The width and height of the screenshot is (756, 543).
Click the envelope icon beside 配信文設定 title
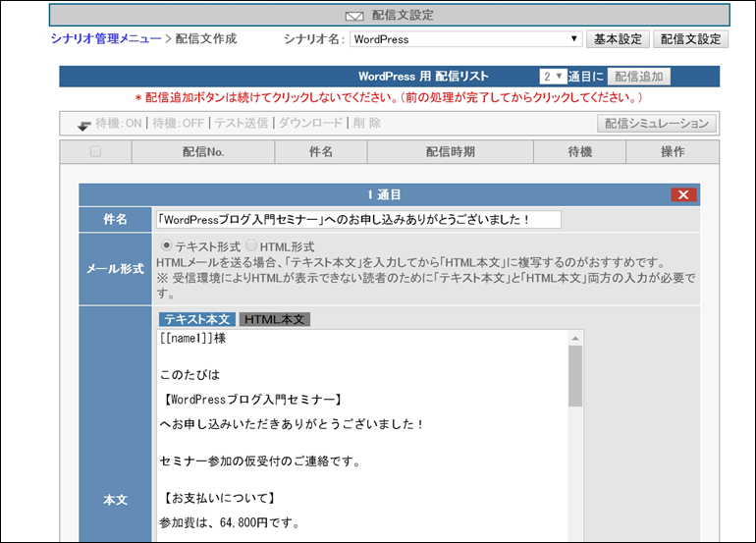click(x=354, y=17)
